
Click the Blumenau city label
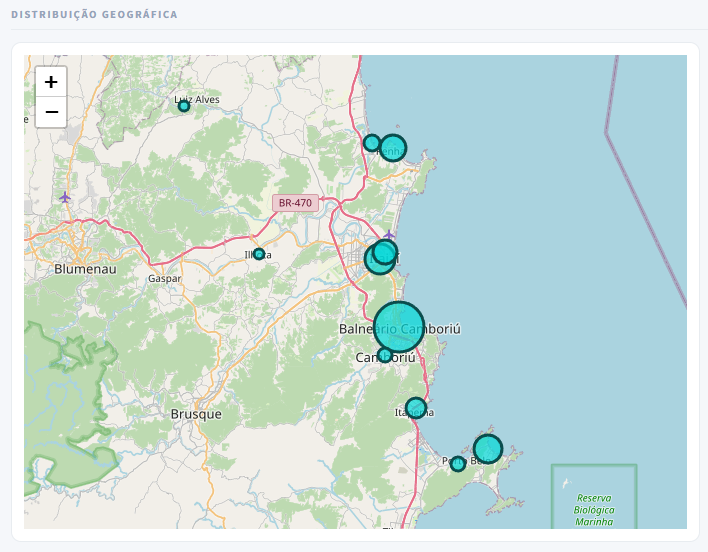(x=85, y=269)
